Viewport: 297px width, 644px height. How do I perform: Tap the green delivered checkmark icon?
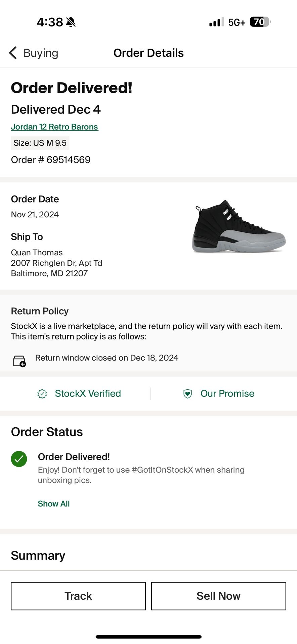pos(19,459)
